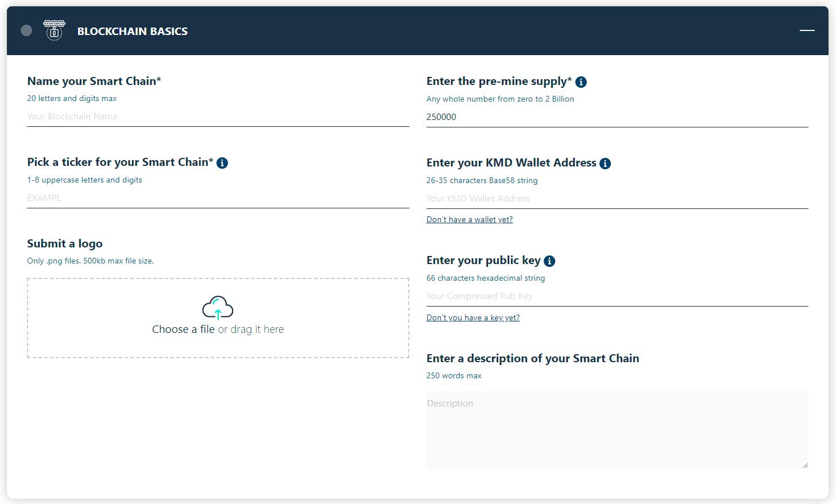Screen dimensions: 836x504
Task: Click the pre-mine supply field showing 250000
Action: pyautogui.click(x=617, y=117)
